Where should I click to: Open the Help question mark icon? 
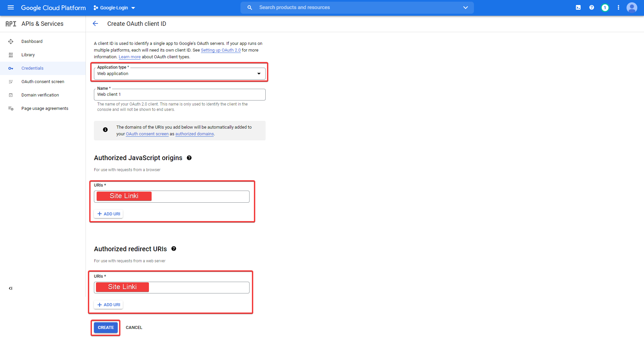[592, 7]
